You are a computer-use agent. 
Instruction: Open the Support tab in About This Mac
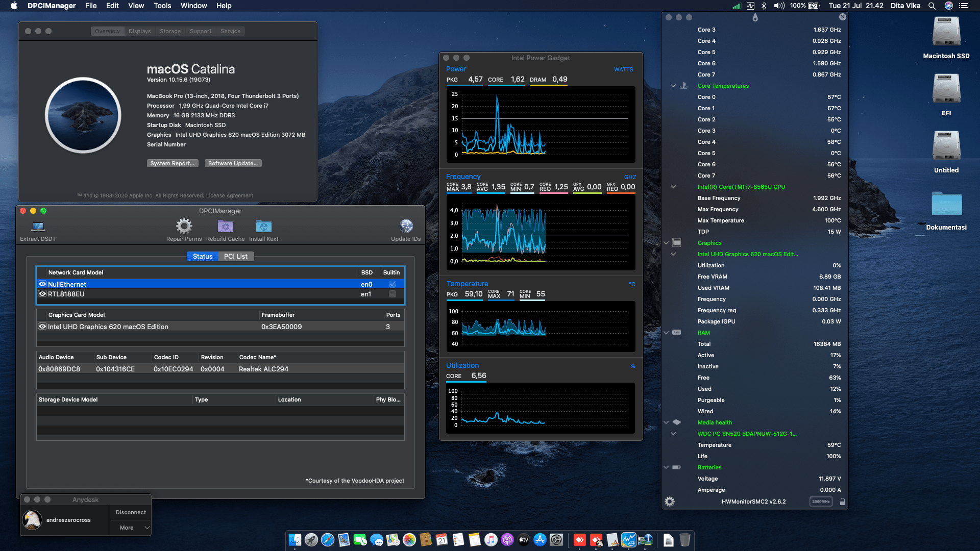201,31
